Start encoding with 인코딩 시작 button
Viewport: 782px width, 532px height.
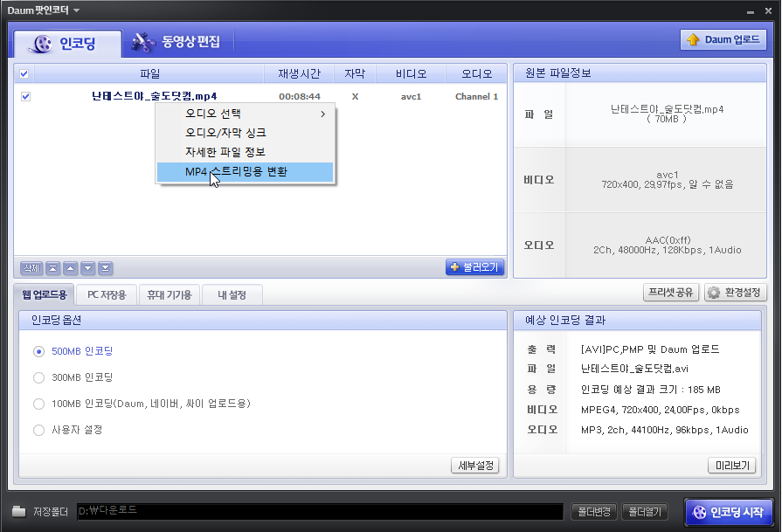[x=729, y=512]
